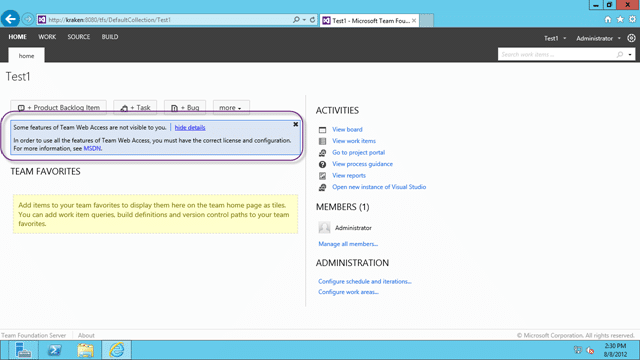
Task: Open the Administrator user dropdown
Action: [619, 38]
